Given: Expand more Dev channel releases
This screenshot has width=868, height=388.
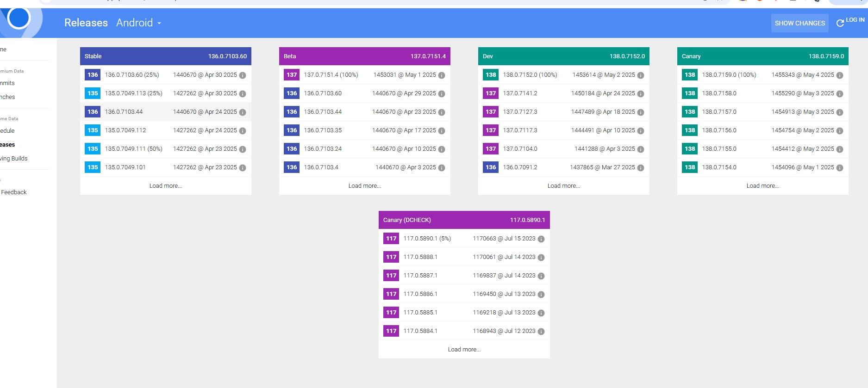Looking at the screenshot, I should point(563,186).
